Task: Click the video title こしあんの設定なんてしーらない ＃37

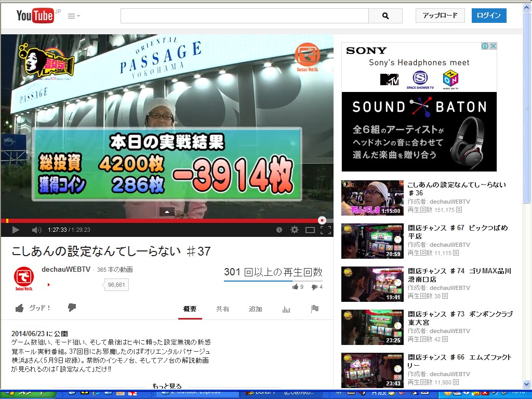Action: pyautogui.click(x=111, y=251)
